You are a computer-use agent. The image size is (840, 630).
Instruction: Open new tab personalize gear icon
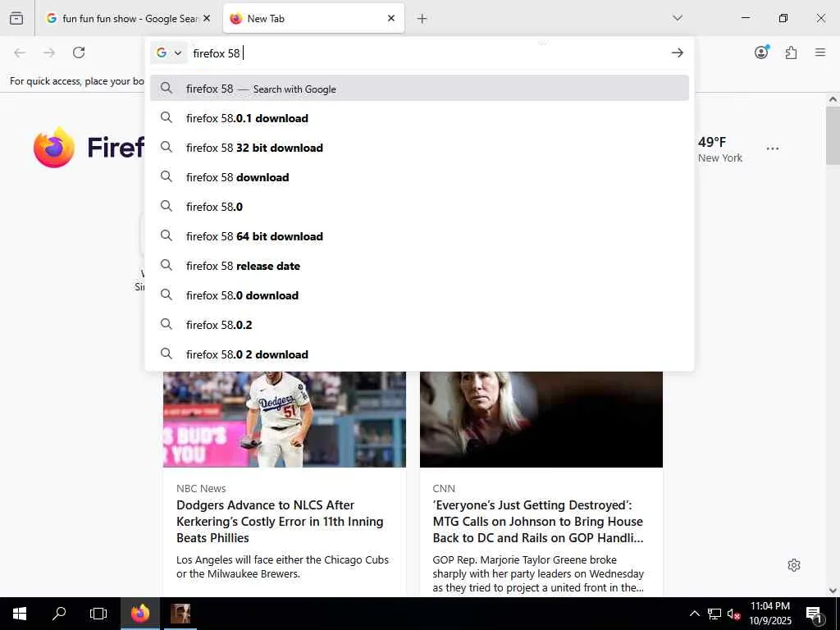(794, 565)
